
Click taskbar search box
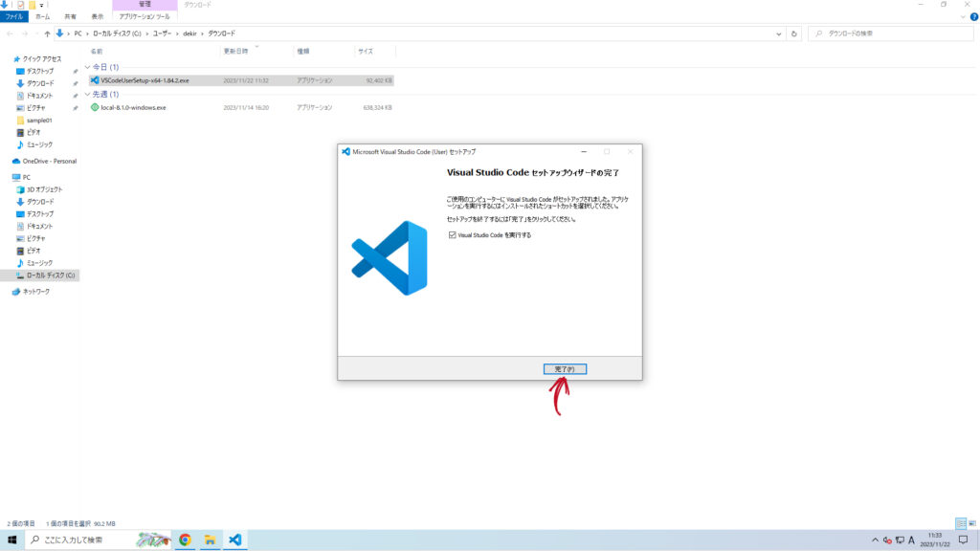click(x=99, y=540)
